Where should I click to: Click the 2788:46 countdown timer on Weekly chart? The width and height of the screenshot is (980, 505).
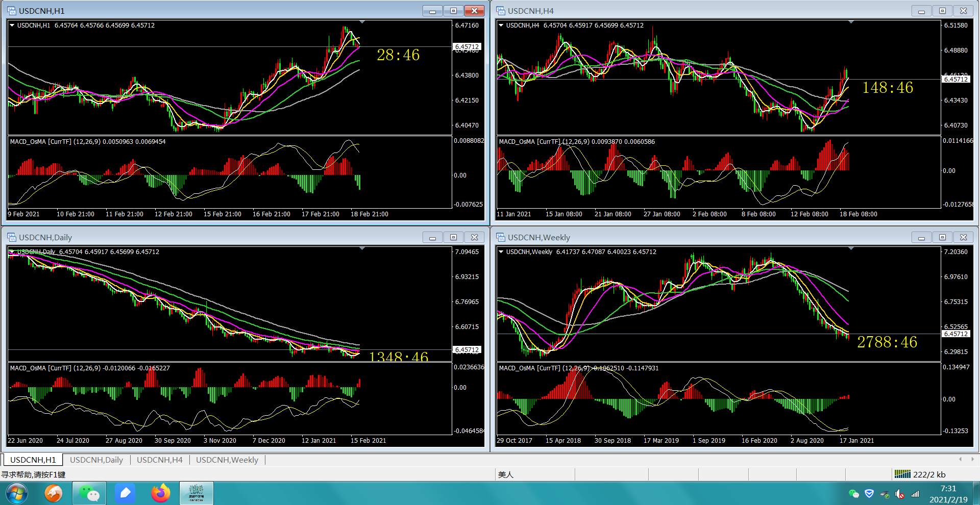pos(887,342)
